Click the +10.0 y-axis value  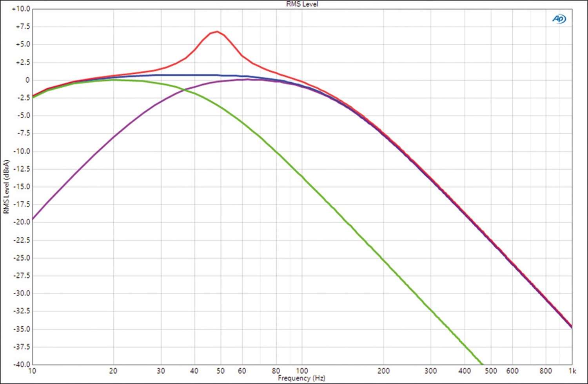click(21, 9)
